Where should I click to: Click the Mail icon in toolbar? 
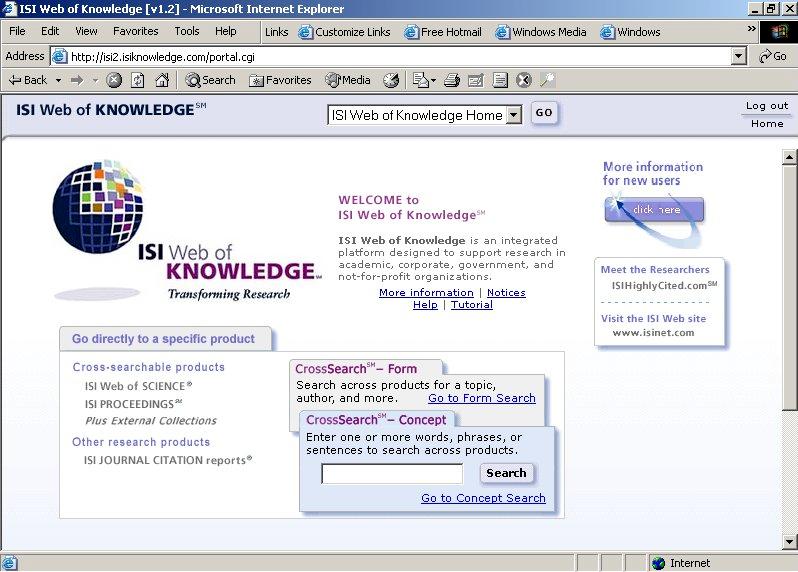[421, 80]
